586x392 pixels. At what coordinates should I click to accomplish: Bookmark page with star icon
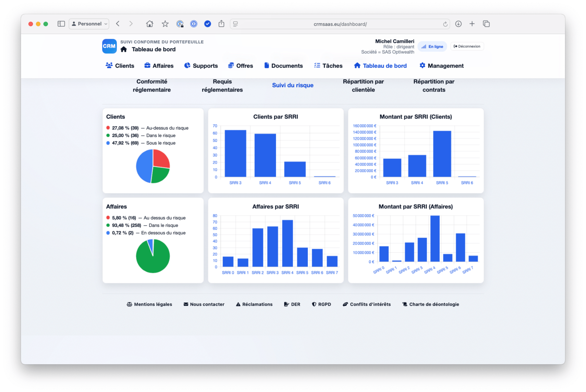pos(165,24)
